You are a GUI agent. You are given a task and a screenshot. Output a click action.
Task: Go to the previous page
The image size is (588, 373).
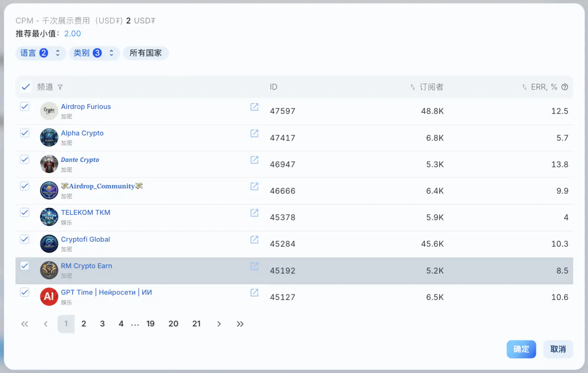[46, 324]
